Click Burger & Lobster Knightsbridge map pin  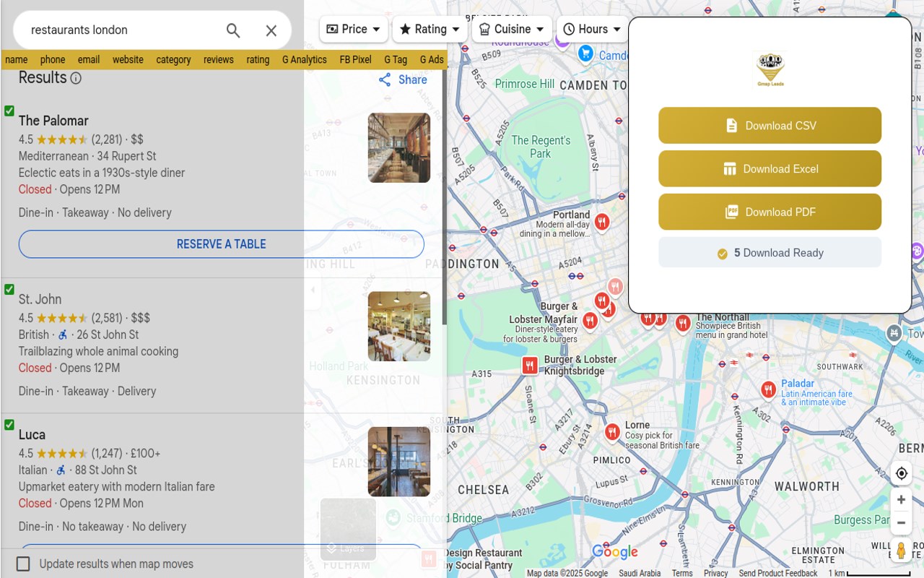pos(530,366)
